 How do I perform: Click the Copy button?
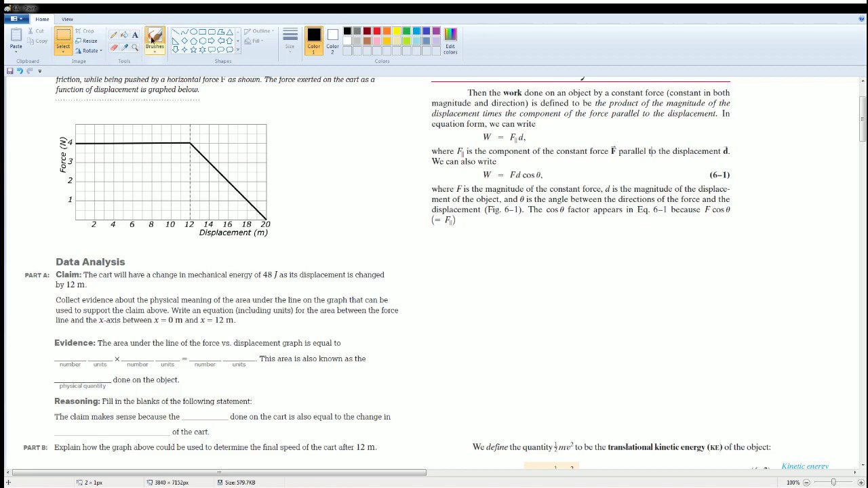pyautogui.click(x=37, y=41)
